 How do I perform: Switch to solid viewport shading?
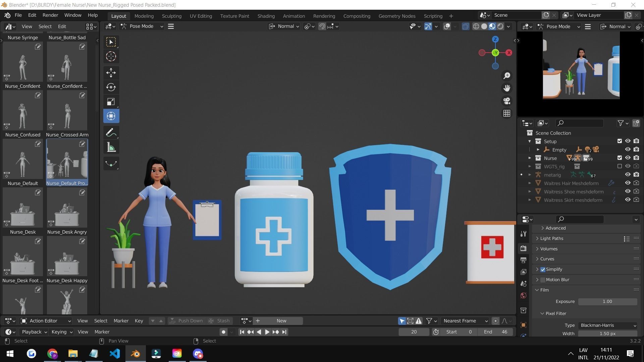point(484,26)
